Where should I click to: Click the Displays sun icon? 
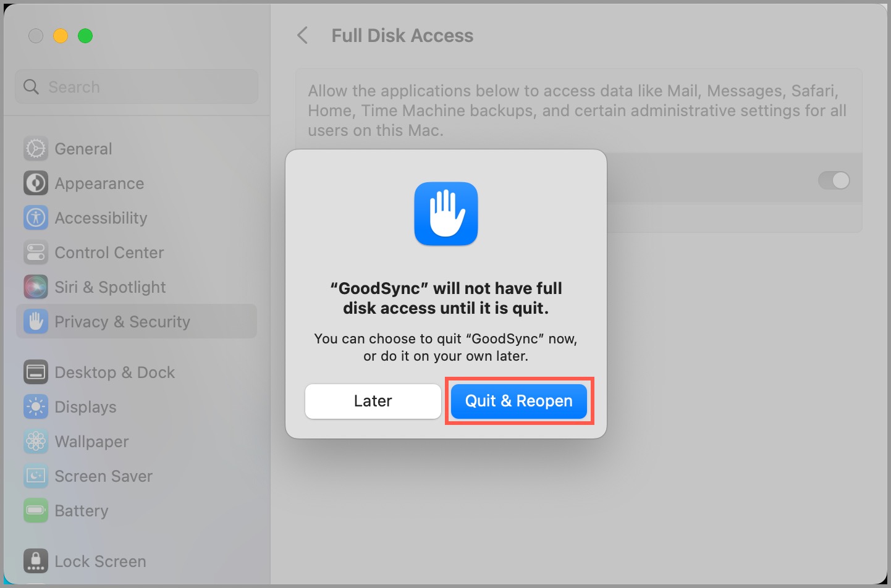(36, 407)
